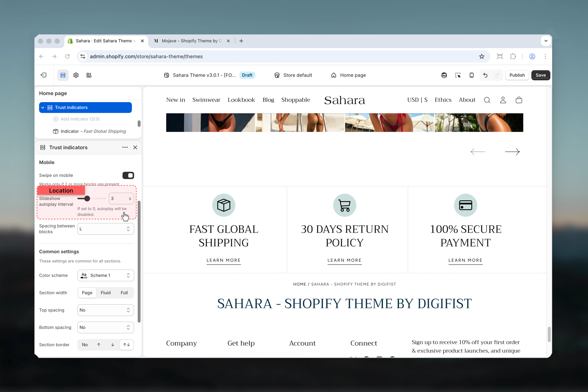The image size is (588, 392).
Task: Click Learn More under 30 Days Return Policy
Action: (x=345, y=261)
